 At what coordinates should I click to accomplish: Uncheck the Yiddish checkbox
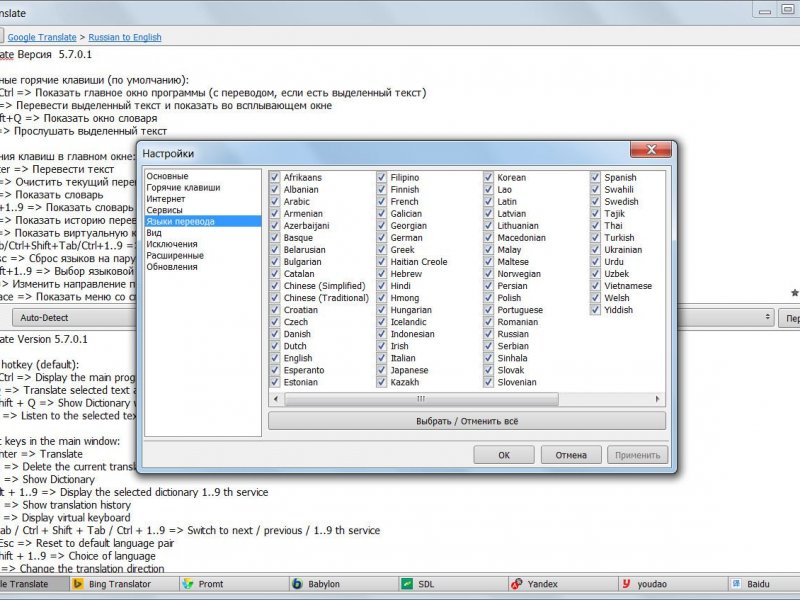(595, 310)
